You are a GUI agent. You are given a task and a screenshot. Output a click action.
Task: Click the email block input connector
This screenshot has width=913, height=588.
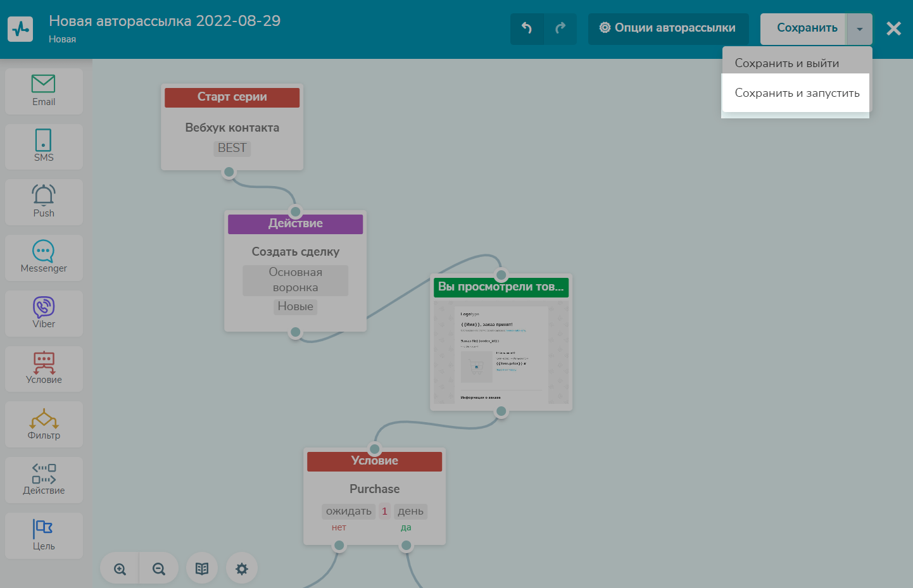[501, 275]
